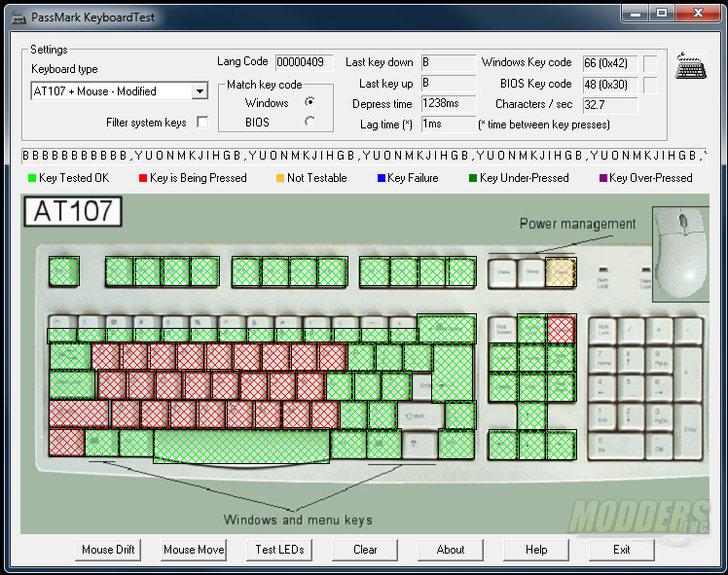Click the blue Key Failure legend swatch
Viewport: 728px width, 575px height.
pos(382,178)
